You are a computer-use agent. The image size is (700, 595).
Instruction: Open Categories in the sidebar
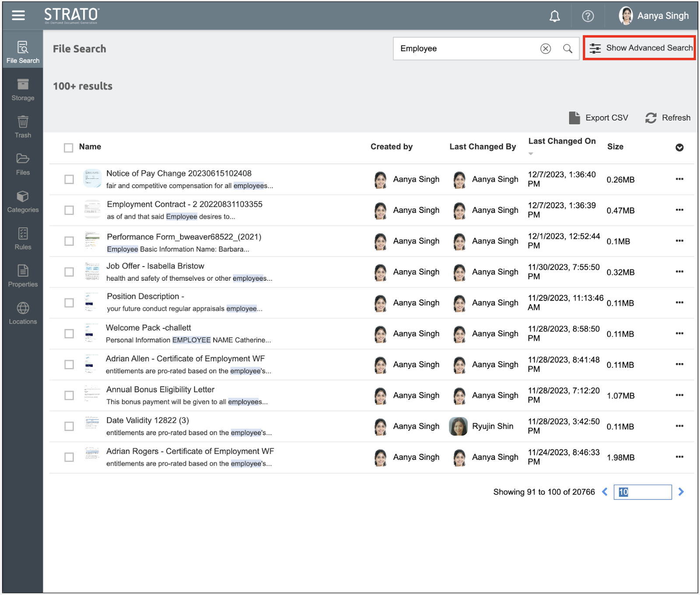coord(23,202)
